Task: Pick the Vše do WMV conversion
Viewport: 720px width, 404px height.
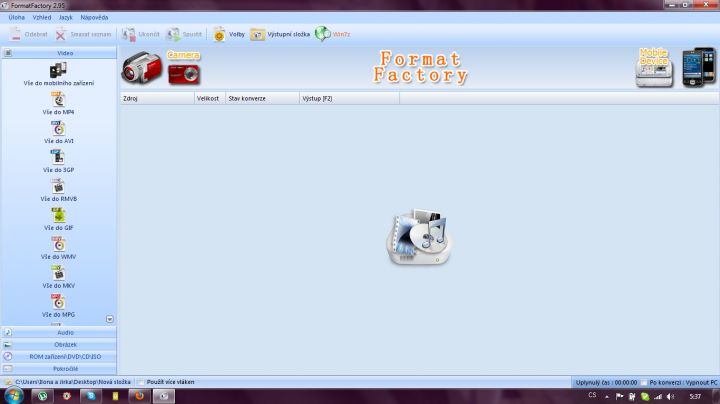Action: [58, 248]
